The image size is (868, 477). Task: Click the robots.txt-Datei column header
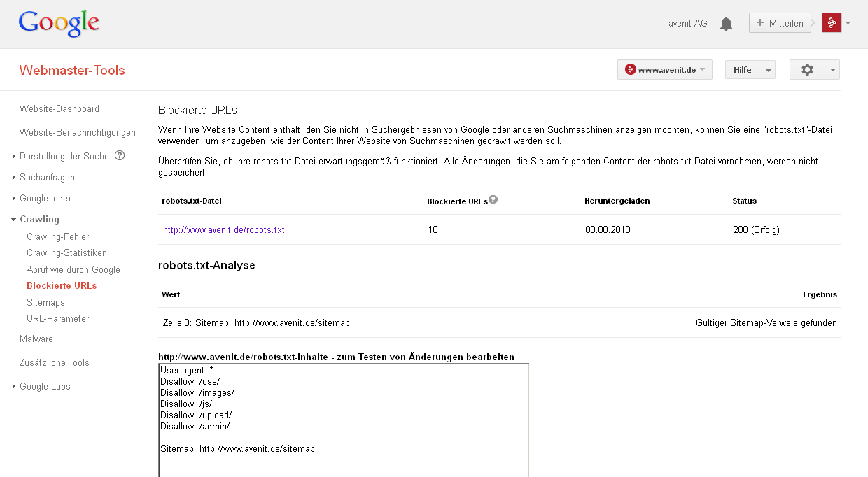click(192, 201)
